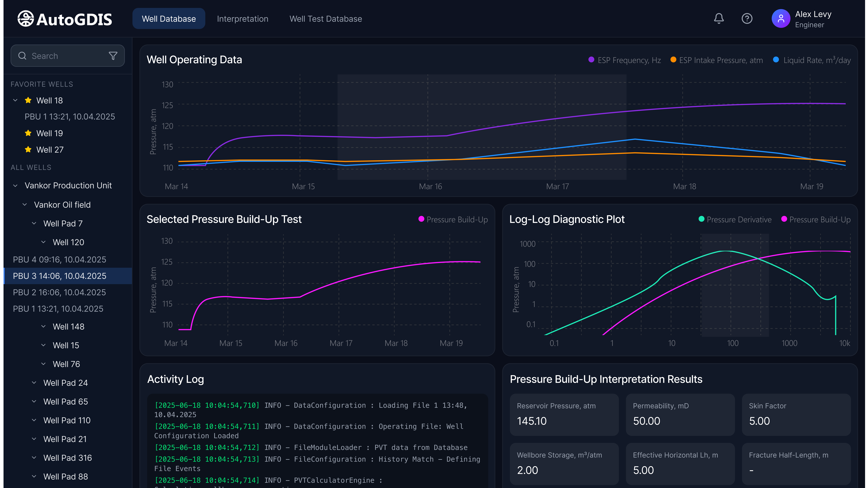Toggle Liquid Rate legend series
This screenshot has width=868, height=488.
(812, 60)
